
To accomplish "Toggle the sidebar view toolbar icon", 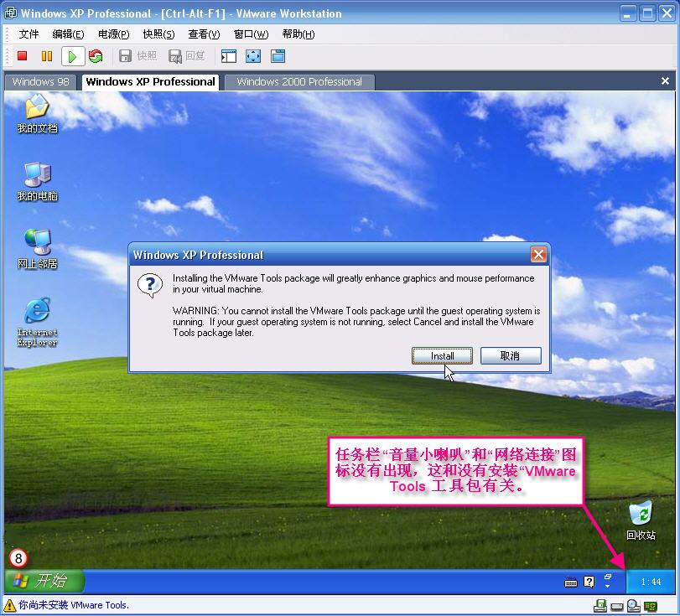I will click(x=229, y=56).
